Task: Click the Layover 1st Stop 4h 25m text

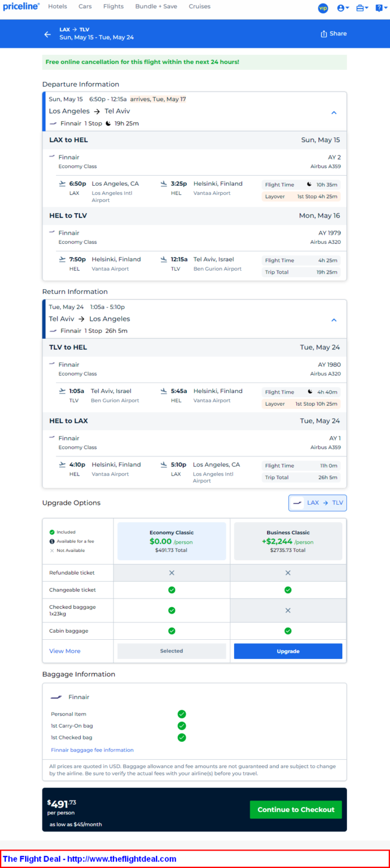Action: 302,197
